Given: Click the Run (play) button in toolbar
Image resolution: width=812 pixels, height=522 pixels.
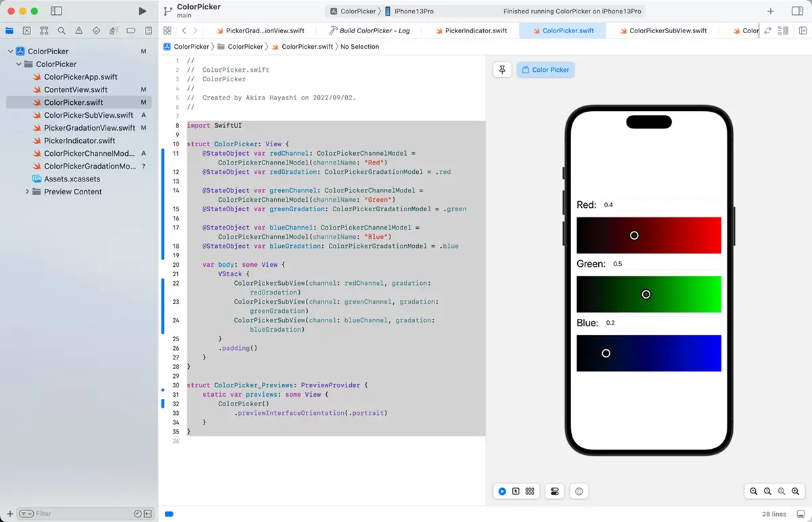Looking at the screenshot, I should click(142, 11).
